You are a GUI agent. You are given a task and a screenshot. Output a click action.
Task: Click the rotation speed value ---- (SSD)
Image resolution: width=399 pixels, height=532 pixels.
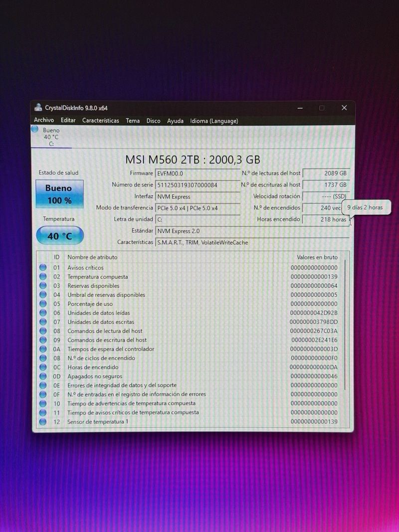(x=326, y=196)
